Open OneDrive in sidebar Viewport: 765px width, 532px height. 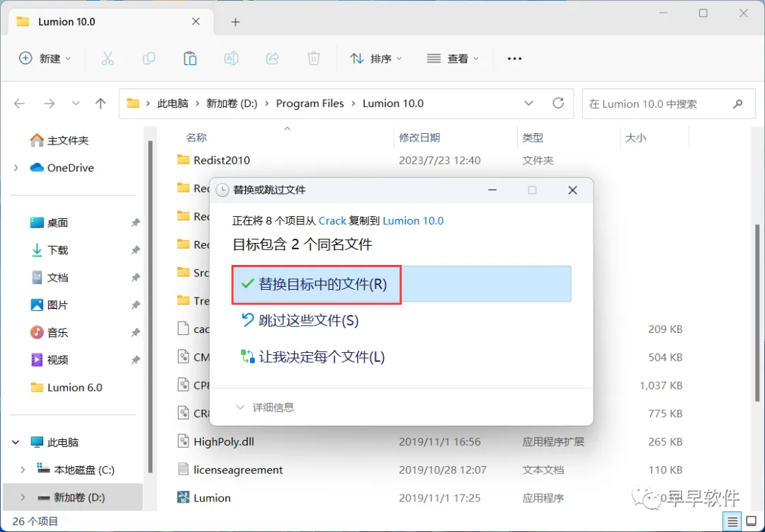coord(62,168)
